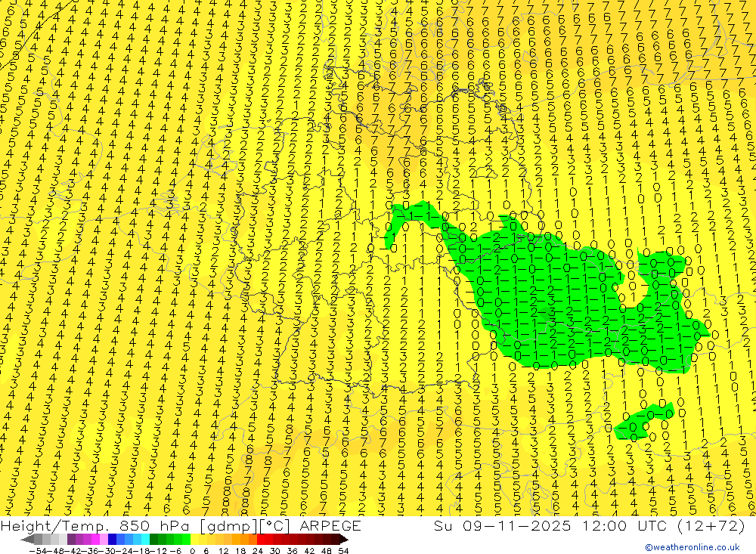The height and width of the screenshot is (554, 756).
Task: Click the large green sub-zero area on the map
Action: pos(554,299)
